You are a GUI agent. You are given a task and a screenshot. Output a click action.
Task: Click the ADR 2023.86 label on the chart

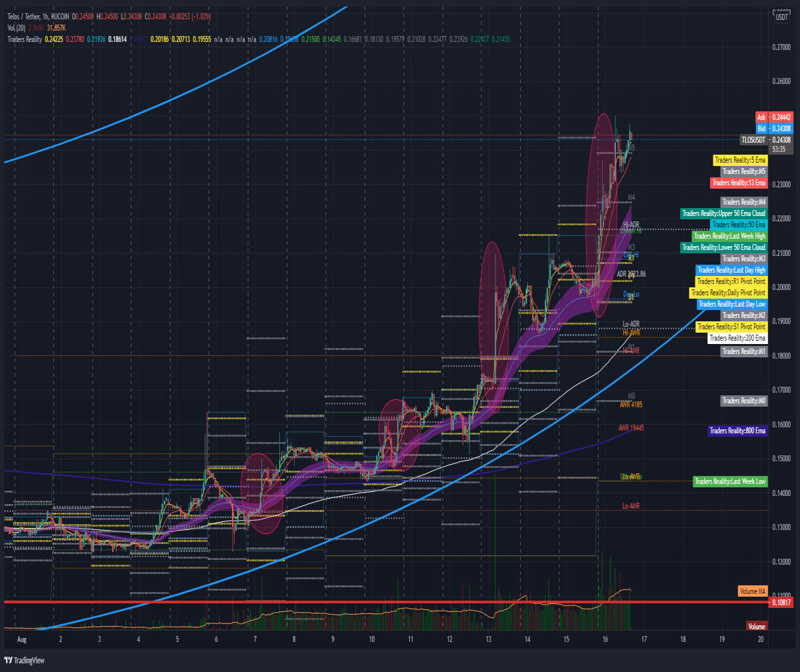pos(631,274)
